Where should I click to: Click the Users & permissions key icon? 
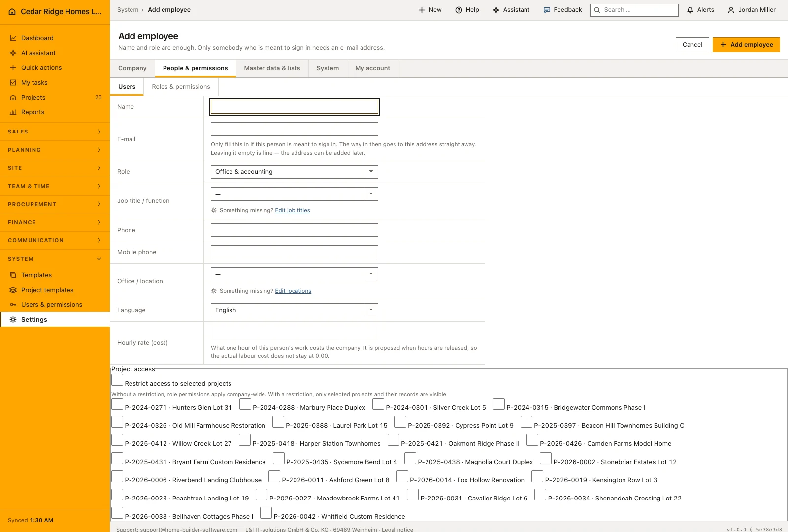click(13, 305)
